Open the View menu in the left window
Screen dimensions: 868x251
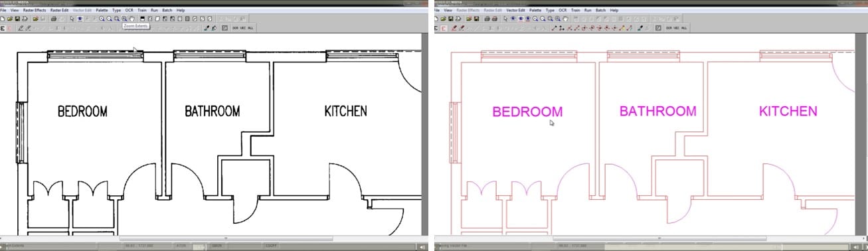click(x=15, y=11)
